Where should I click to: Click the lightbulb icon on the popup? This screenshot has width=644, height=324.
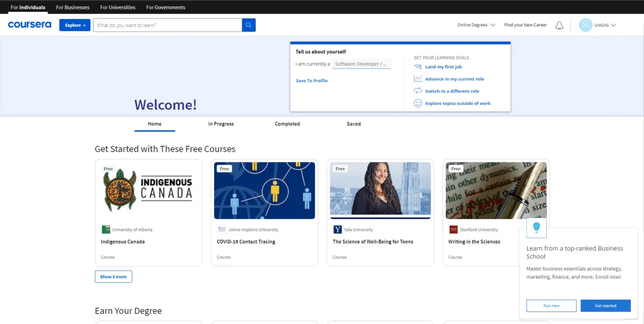(x=537, y=228)
